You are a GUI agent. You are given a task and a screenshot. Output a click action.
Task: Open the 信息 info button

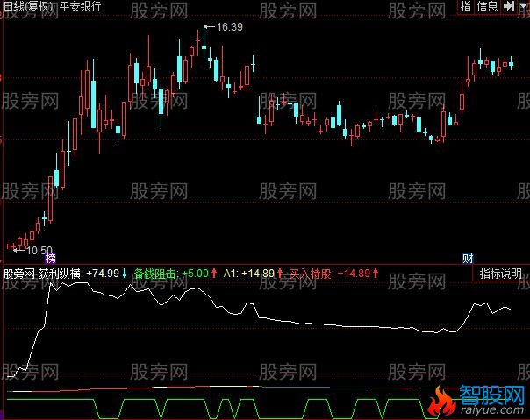click(487, 6)
